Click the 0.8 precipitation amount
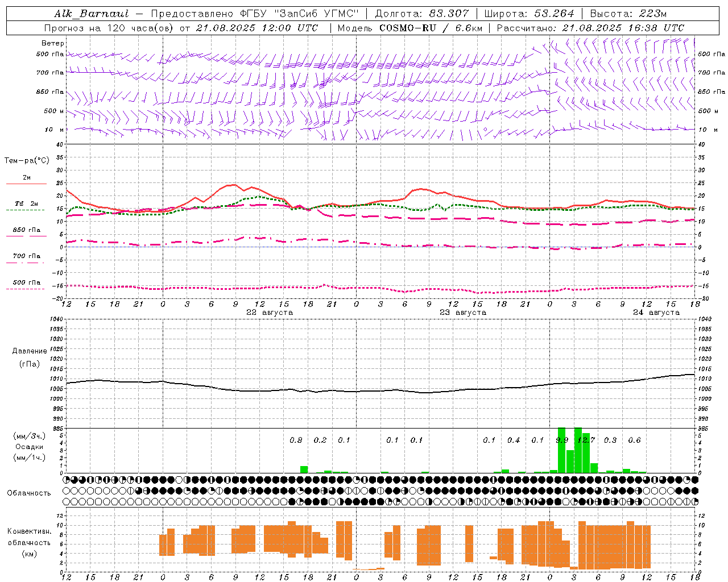The width and height of the screenshot is (728, 582). pos(296,440)
